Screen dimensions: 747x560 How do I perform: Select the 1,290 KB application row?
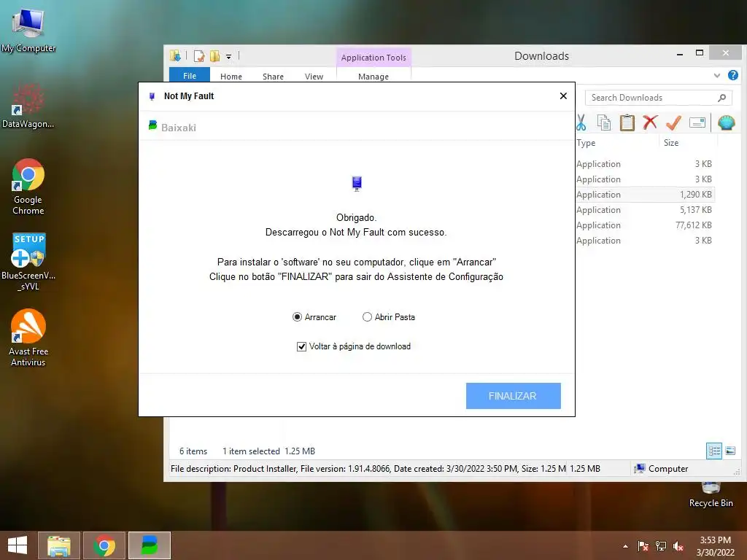pos(645,194)
